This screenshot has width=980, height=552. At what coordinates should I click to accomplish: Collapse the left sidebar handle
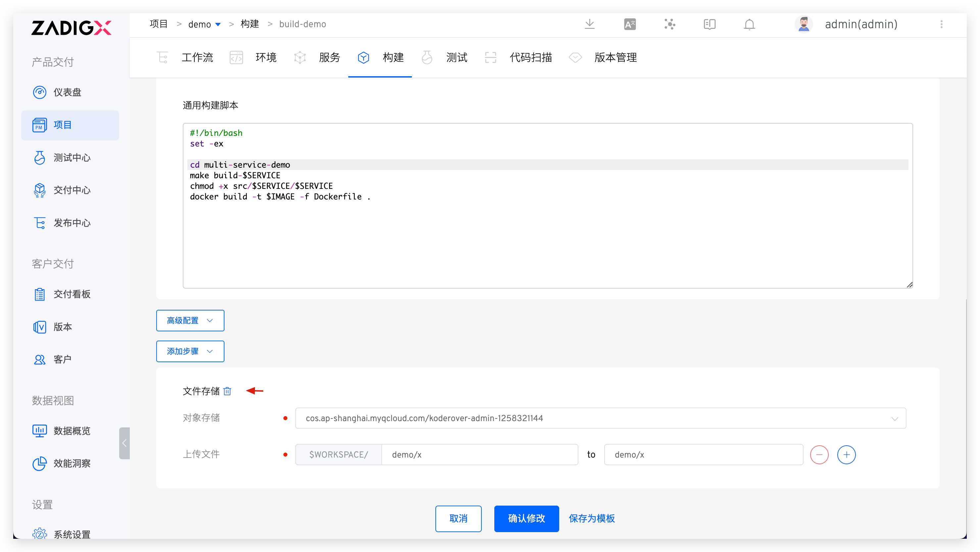point(124,443)
